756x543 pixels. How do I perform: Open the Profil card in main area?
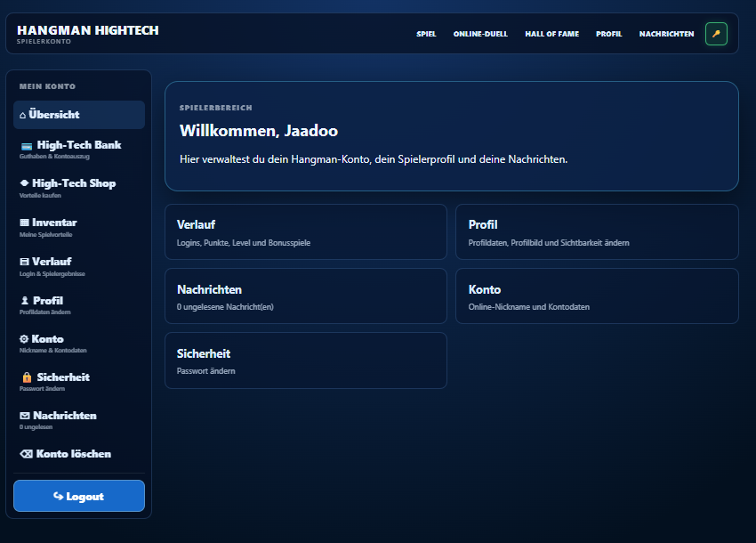597,232
